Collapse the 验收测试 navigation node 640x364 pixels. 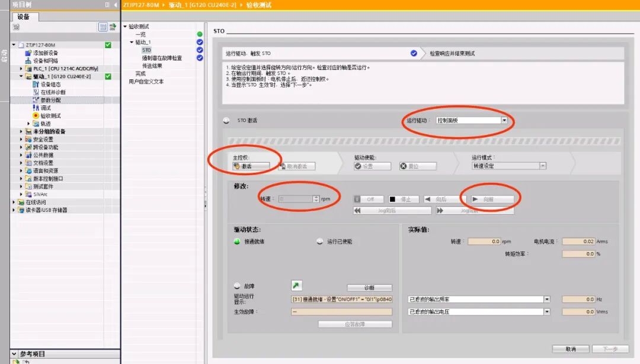click(125, 27)
